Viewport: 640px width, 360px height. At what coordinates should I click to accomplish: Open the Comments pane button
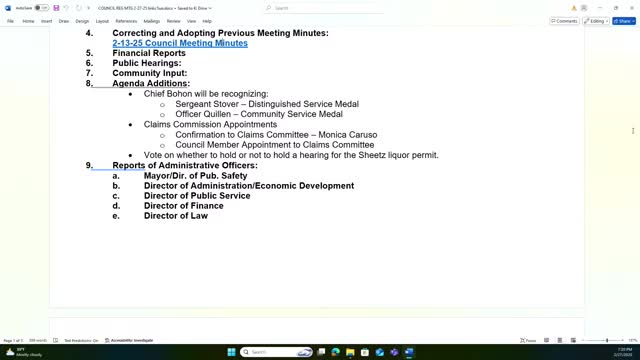[564, 21]
